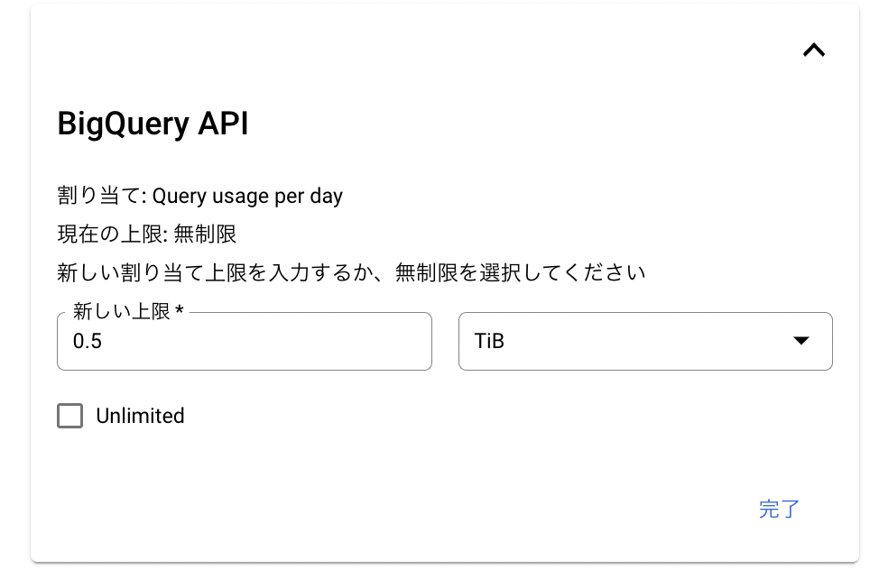Screen dimensions: 879x588
Task: Click the 完了 button
Action: [x=779, y=509]
